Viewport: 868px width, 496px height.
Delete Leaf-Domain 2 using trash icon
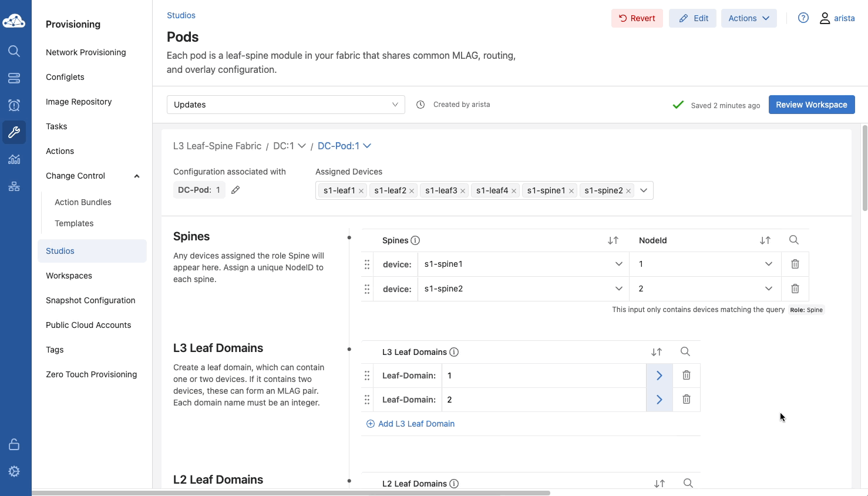click(686, 400)
